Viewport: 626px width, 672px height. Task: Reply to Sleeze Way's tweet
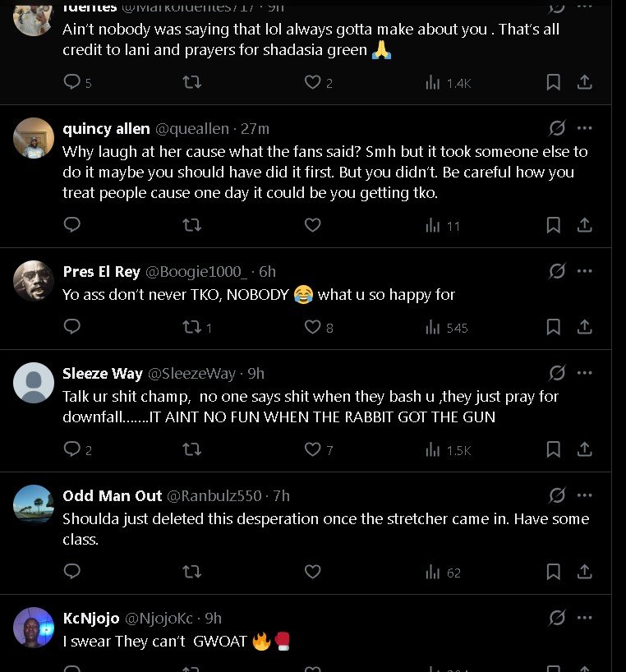pos(72,449)
